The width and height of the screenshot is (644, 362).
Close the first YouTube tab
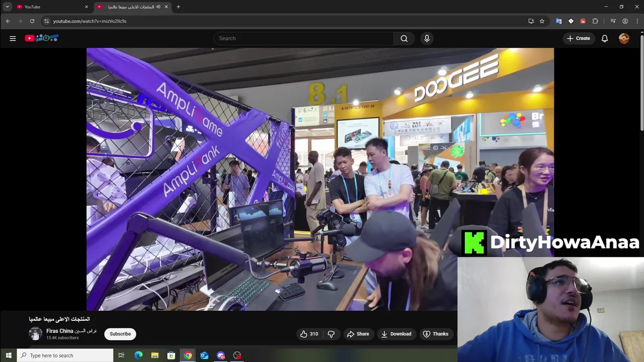point(87,7)
